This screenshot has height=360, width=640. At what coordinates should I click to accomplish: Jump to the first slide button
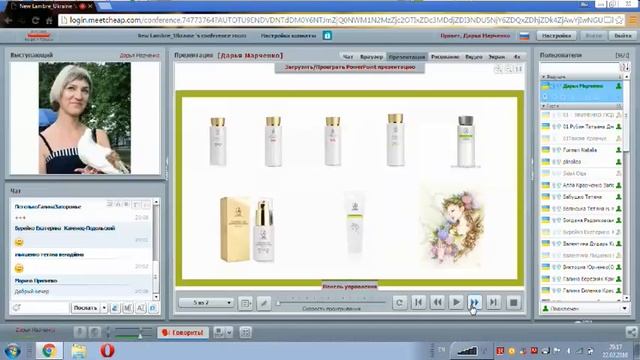[x=418, y=302]
